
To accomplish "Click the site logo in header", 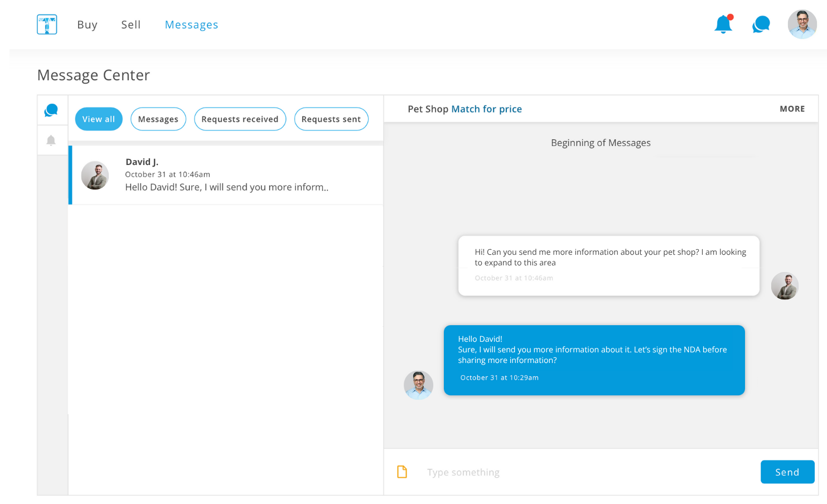I will click(x=47, y=25).
